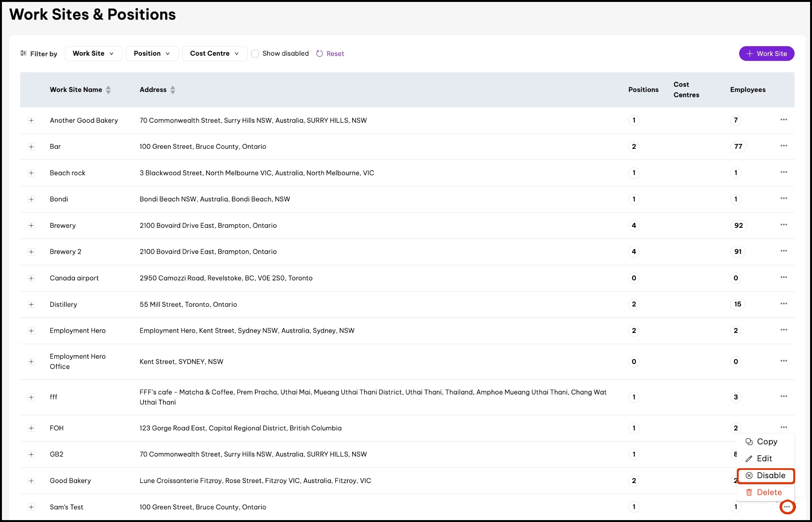
Task: Open more options for Bondi row
Action: pyautogui.click(x=783, y=198)
